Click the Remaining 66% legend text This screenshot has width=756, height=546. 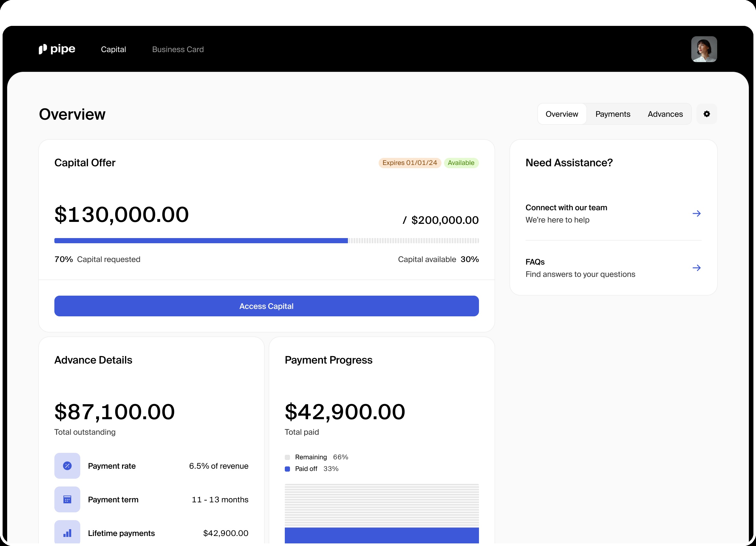point(321,457)
